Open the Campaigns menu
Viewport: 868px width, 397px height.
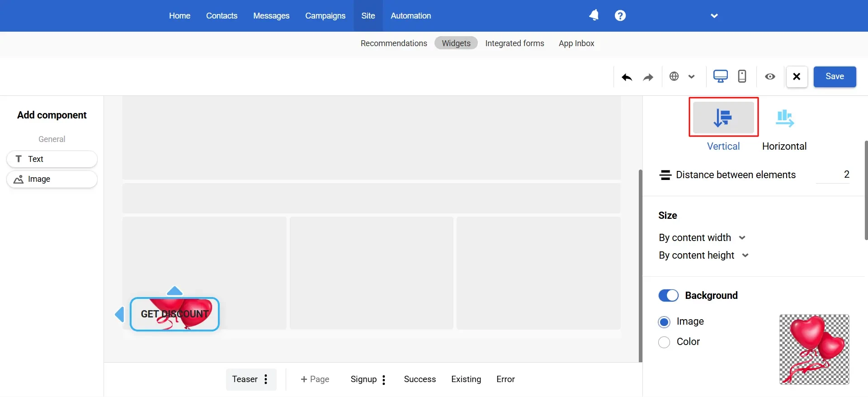(x=325, y=16)
